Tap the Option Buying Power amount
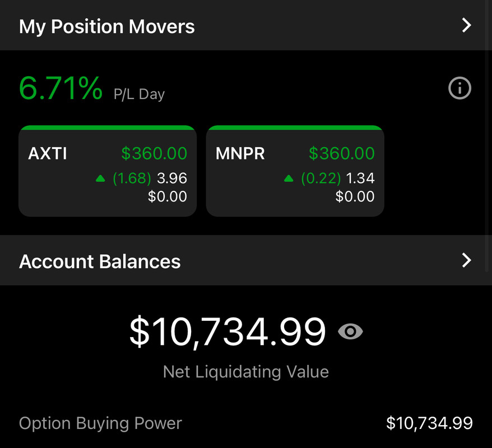The image size is (492, 448). coord(429,423)
